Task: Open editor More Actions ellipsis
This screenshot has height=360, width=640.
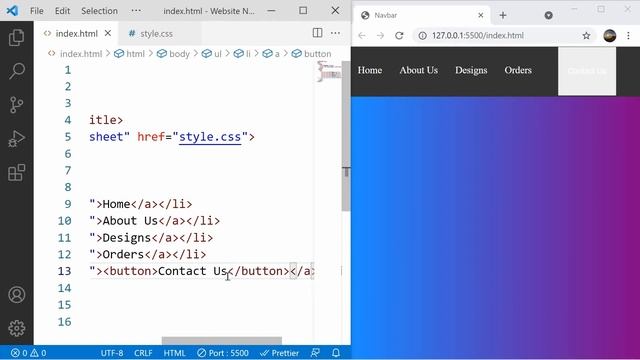Action: (335, 33)
